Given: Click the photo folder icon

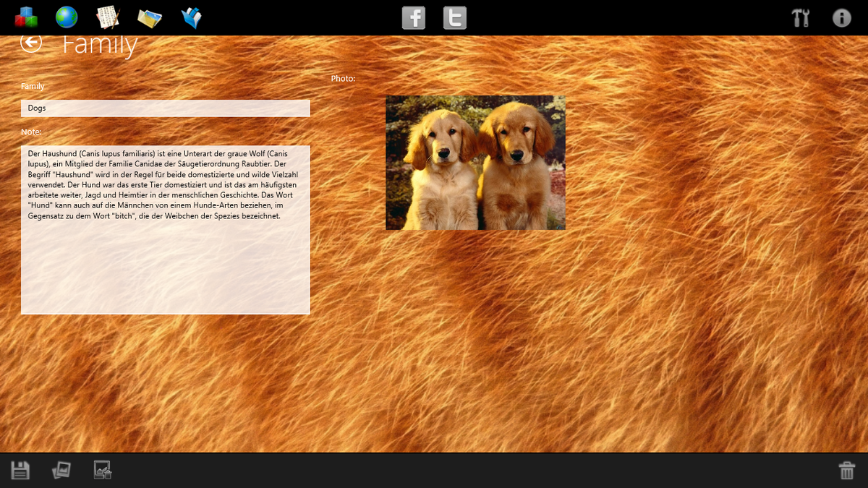Looking at the screenshot, I should coord(150,18).
